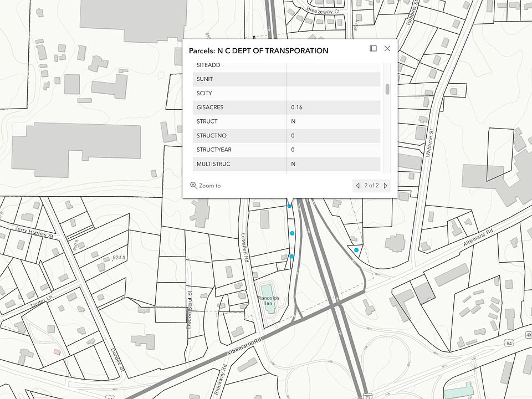The height and width of the screenshot is (399, 532).
Task: Click the route 49 highway shield
Action: 529,335
